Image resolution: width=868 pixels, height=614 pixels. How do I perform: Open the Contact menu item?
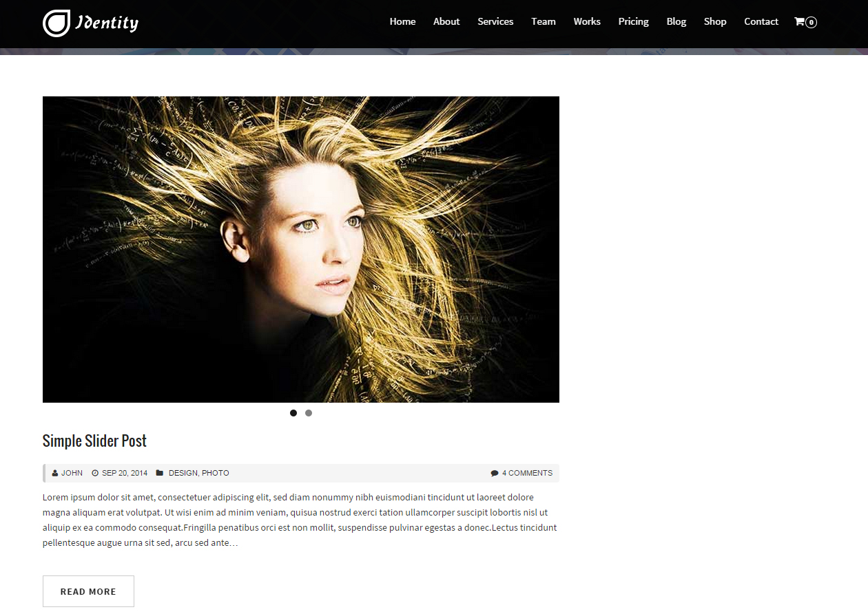pyautogui.click(x=761, y=21)
